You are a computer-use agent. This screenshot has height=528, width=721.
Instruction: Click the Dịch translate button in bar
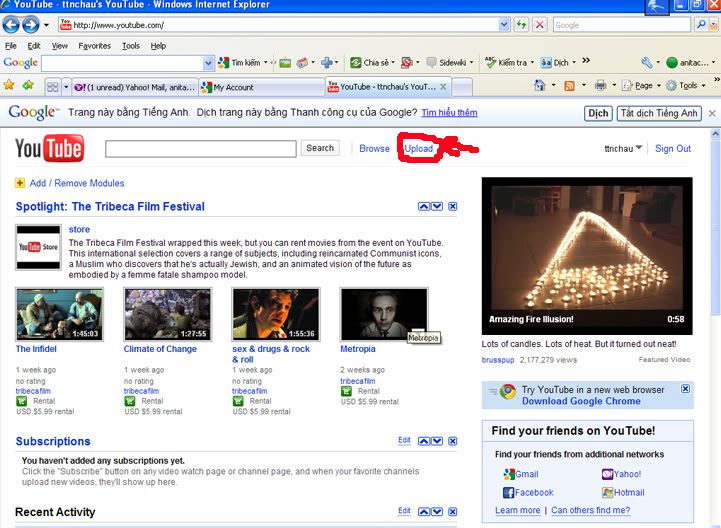[x=598, y=113]
